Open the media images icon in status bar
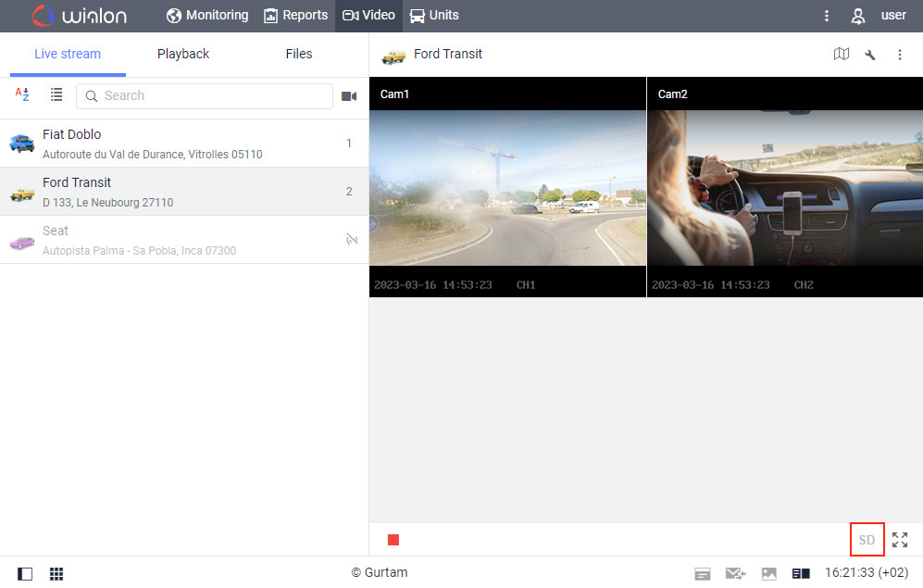 (768, 573)
